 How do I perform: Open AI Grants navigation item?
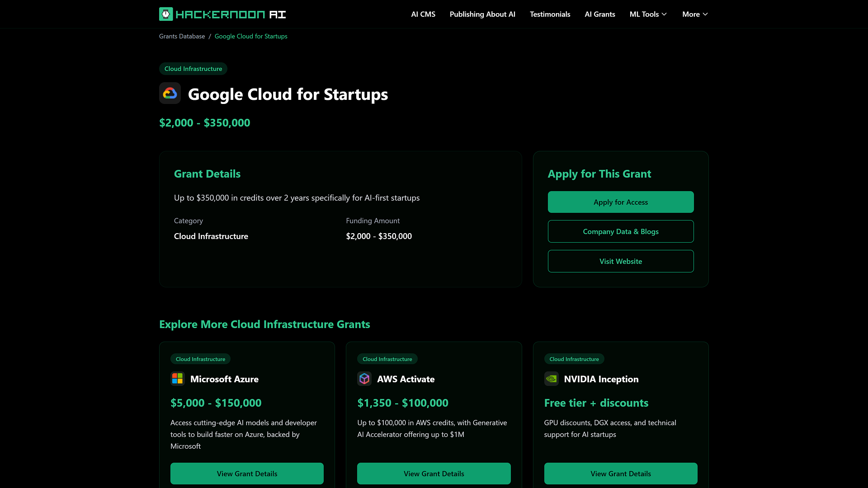pos(599,14)
